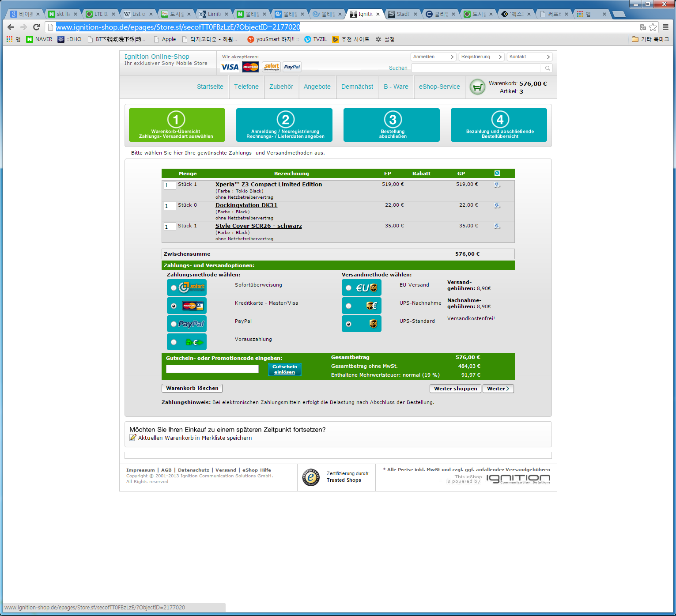Open Telefone navigation item
The width and height of the screenshot is (676, 616).
(246, 87)
